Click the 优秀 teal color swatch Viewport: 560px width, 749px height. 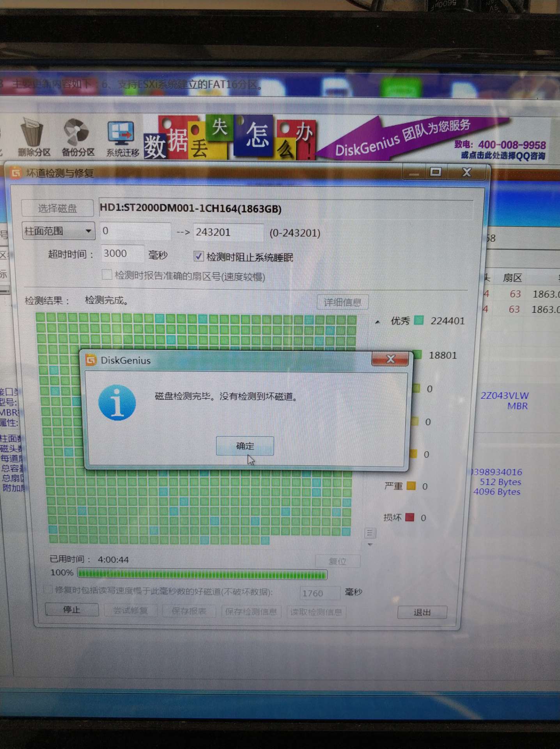pyautogui.click(x=419, y=320)
